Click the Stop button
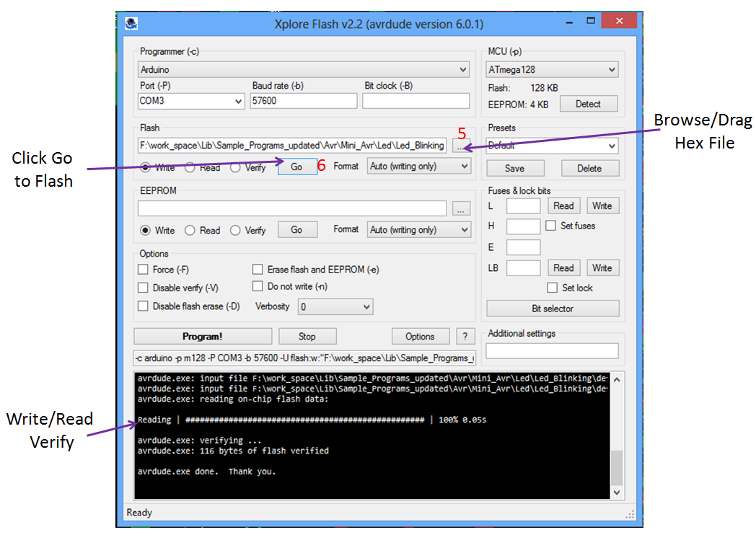The width and height of the screenshot is (756, 540). coord(307,336)
